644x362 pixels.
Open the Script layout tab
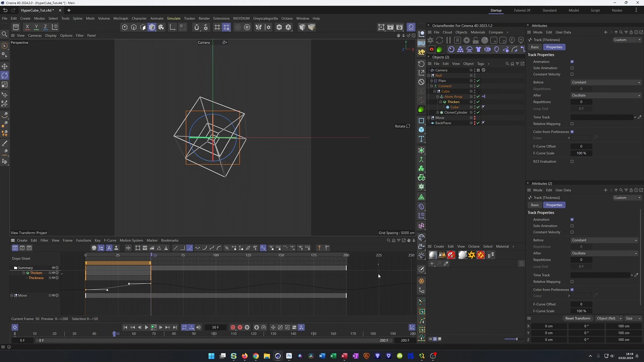(x=595, y=10)
